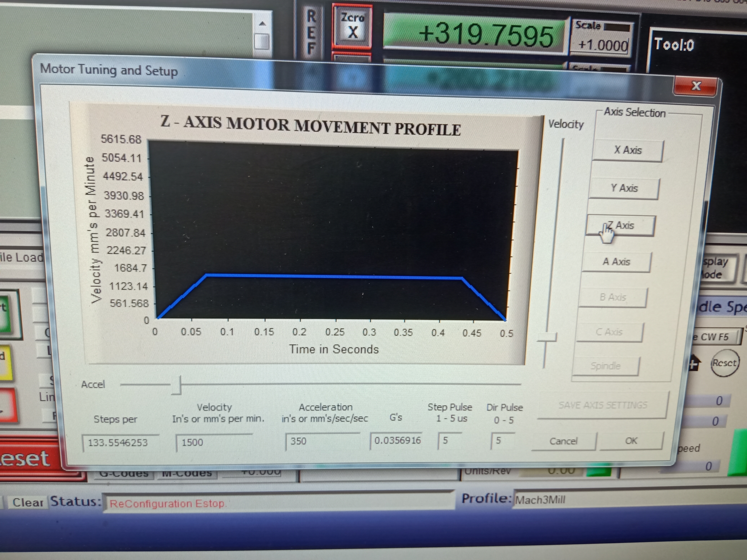
Task: Click the Clear status button
Action: 28,502
